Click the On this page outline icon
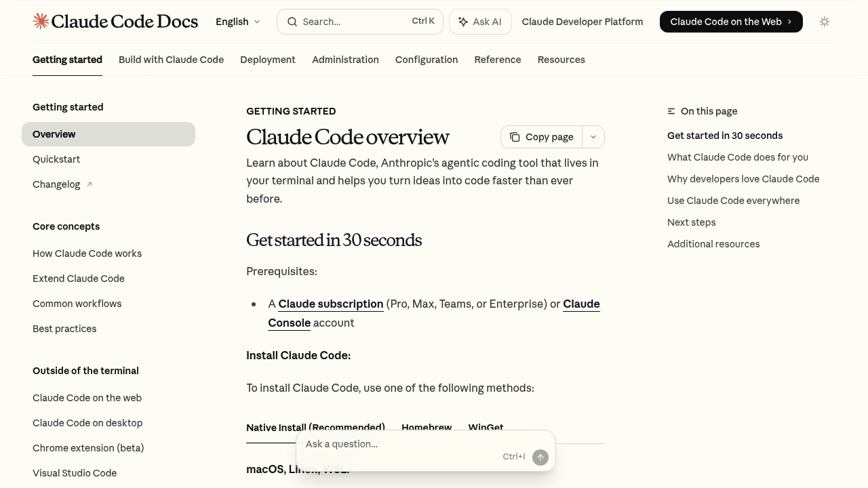Image resolution: width=868 pixels, height=488 pixels. 671,111
